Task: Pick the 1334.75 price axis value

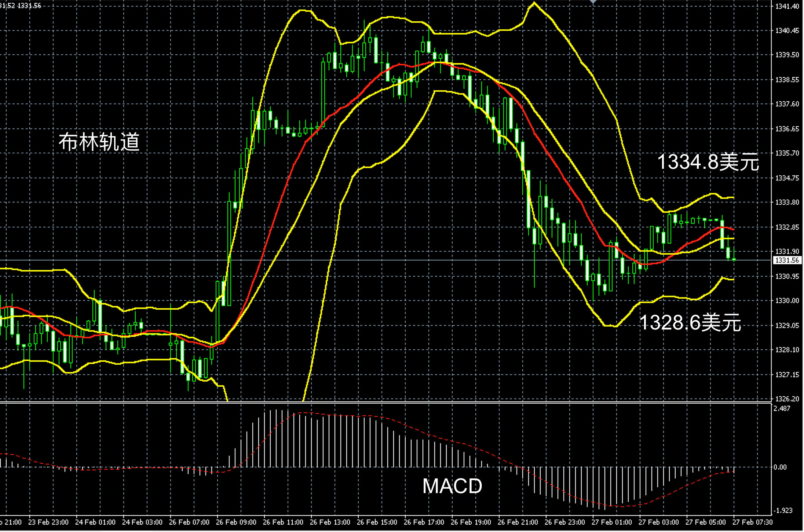Action: pyautogui.click(x=787, y=178)
